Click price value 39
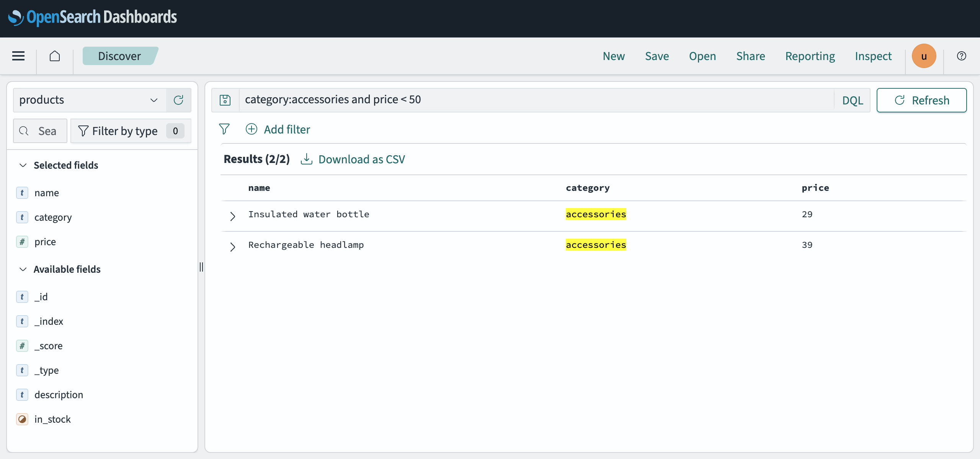The height and width of the screenshot is (459, 980). pos(807,245)
